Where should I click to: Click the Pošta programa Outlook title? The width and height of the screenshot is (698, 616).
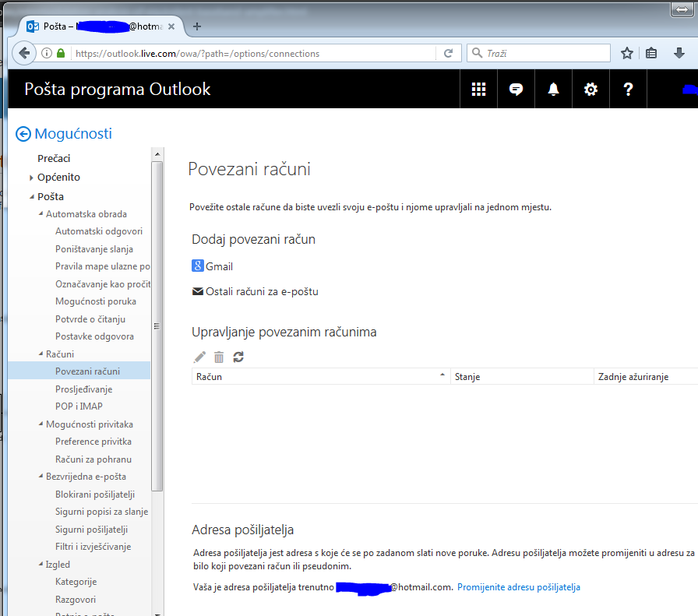(x=117, y=90)
